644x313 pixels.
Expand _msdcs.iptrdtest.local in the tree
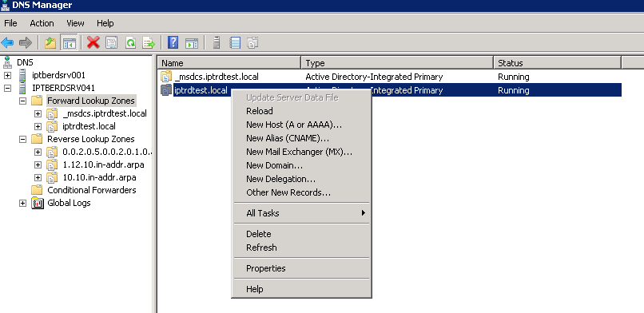(x=38, y=113)
